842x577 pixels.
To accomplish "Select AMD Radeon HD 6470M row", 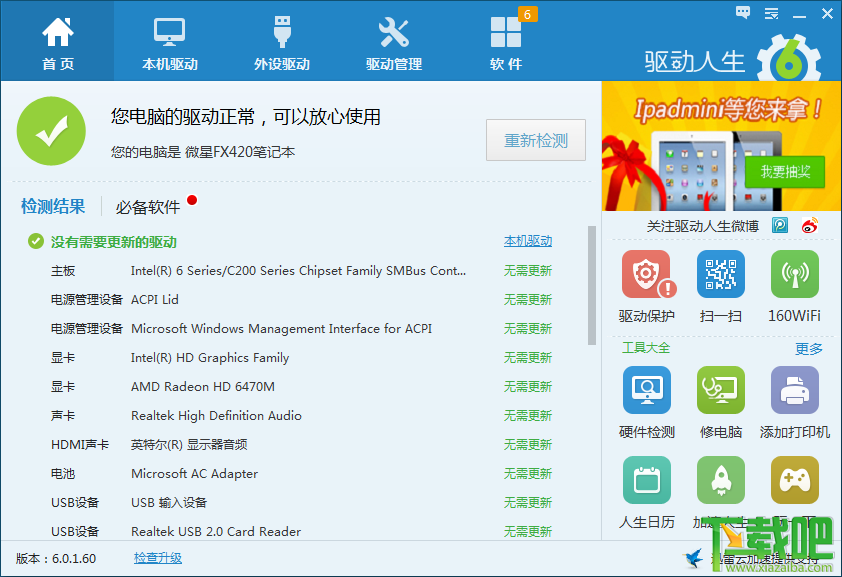I will coord(302,386).
